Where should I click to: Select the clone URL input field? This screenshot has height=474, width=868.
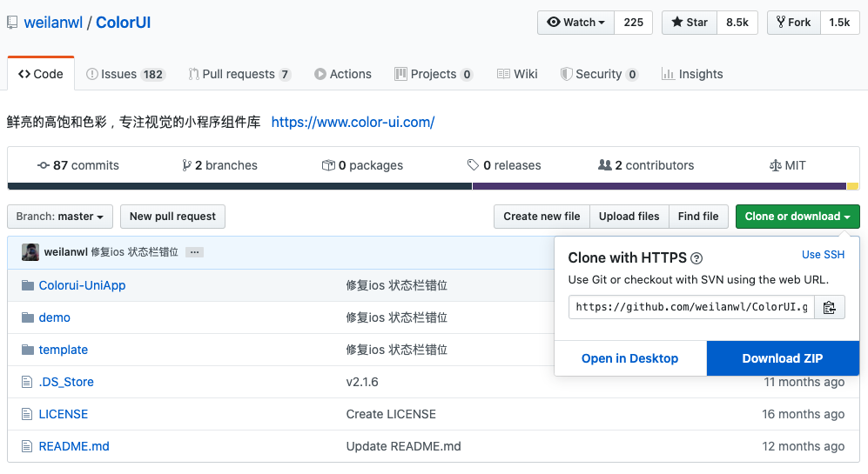click(x=691, y=307)
